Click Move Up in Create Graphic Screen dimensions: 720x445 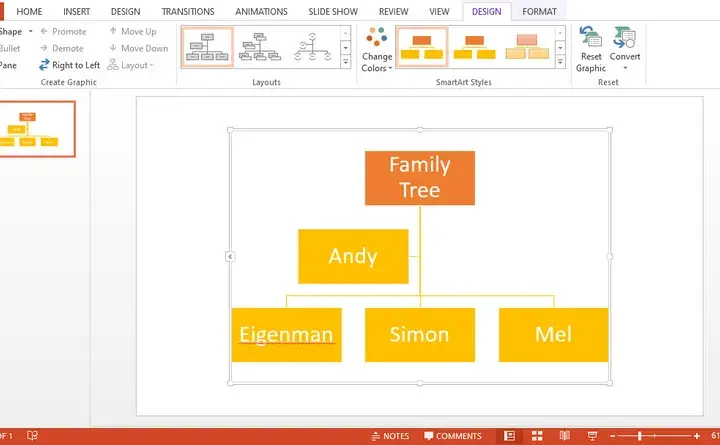click(133, 31)
